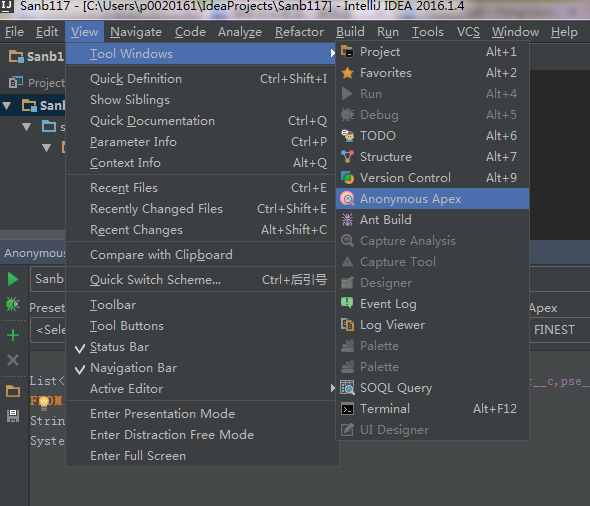The width and height of the screenshot is (590, 506).
Task: Open Ant Build tool window
Action: tap(432, 220)
